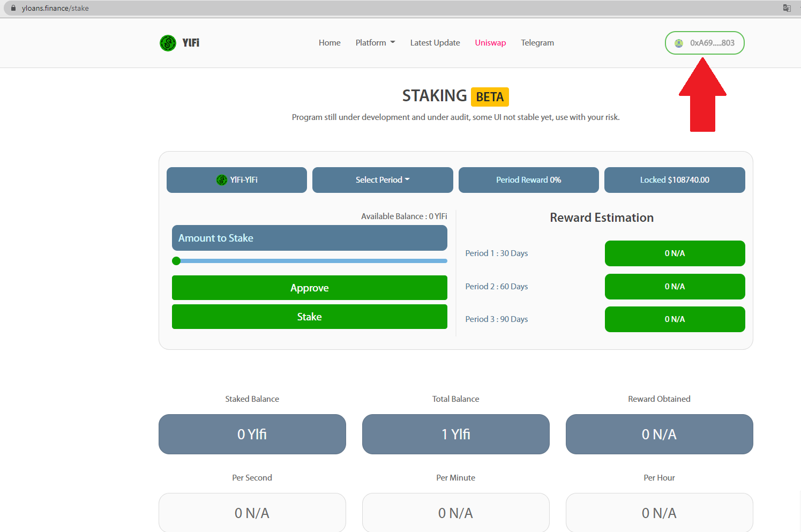Viewport: 801px width, 532px height.
Task: Click Staked Balance box showing 0 Ylfi
Action: point(252,434)
